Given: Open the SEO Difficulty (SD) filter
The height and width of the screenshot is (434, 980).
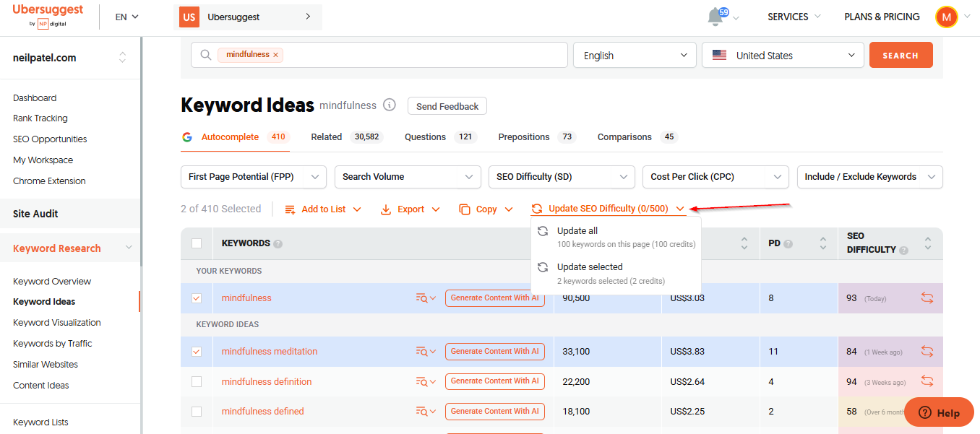Looking at the screenshot, I should [x=562, y=176].
